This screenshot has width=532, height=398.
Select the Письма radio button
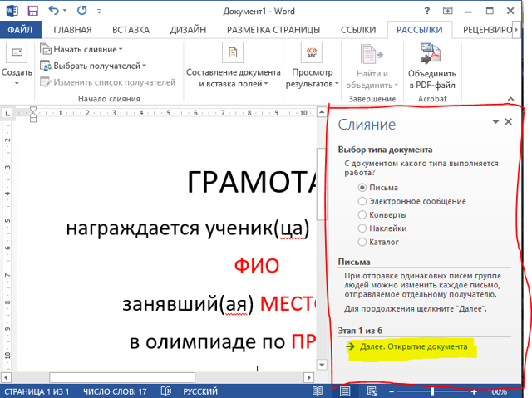tap(362, 188)
